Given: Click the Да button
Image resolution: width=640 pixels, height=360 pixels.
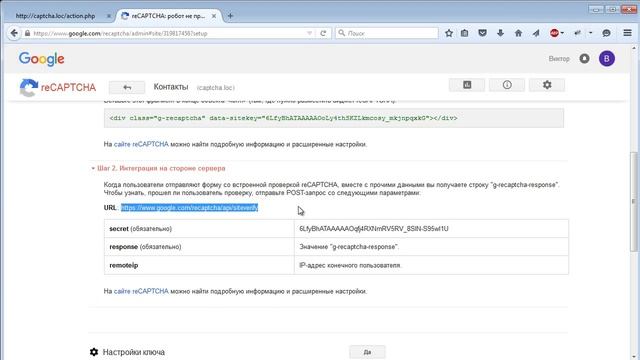Looking at the screenshot, I should [367, 352].
